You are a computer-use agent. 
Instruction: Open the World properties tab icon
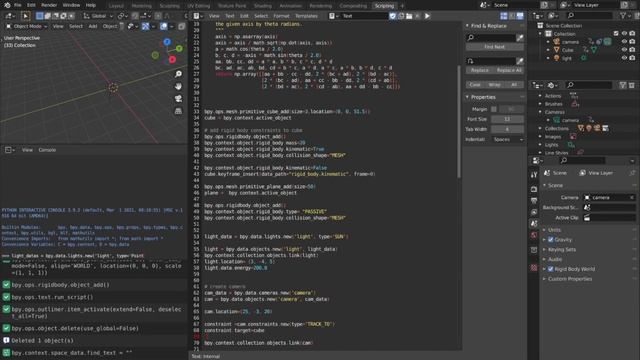(x=534, y=235)
